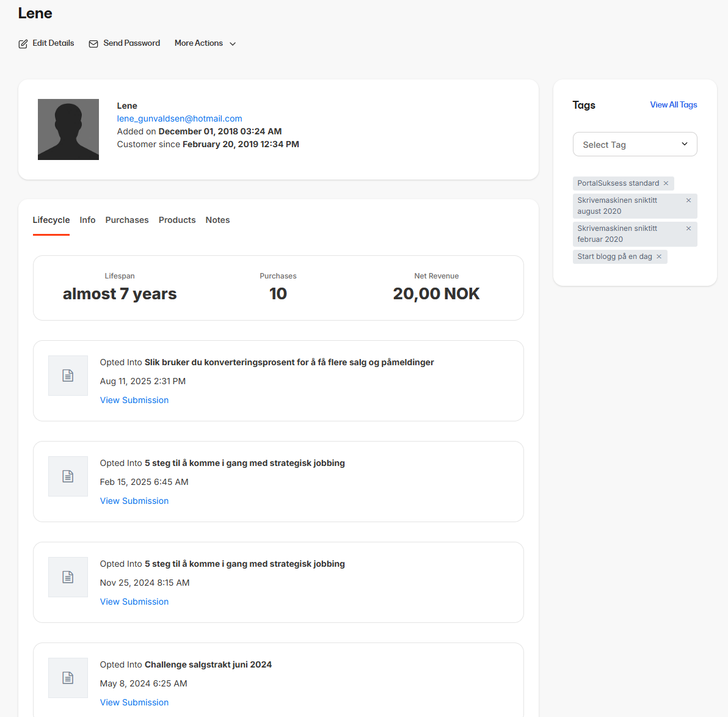The image size is (728, 717).
Task: Click the 20,00 NOK net revenue value
Action: pyautogui.click(x=436, y=294)
